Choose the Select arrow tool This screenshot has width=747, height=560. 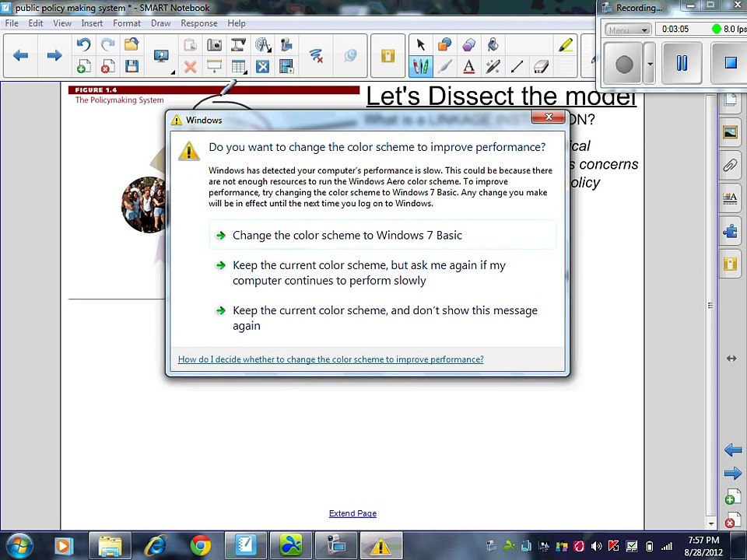[x=421, y=45]
